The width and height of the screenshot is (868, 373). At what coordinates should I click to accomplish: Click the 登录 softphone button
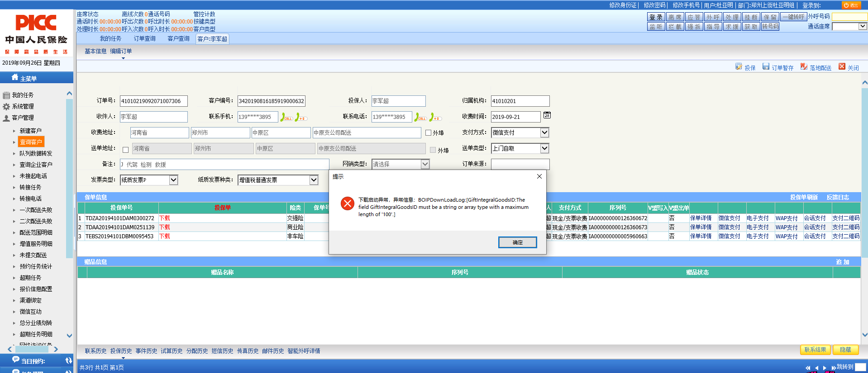tap(656, 17)
